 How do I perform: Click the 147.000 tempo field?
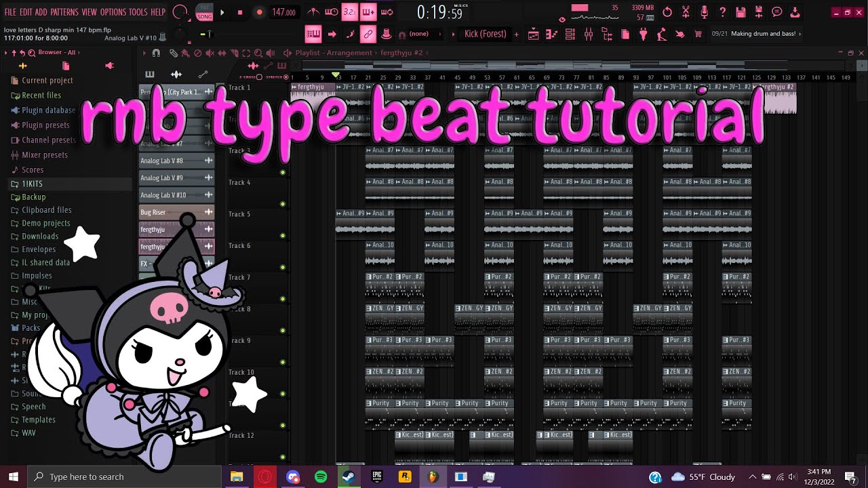coord(283,12)
